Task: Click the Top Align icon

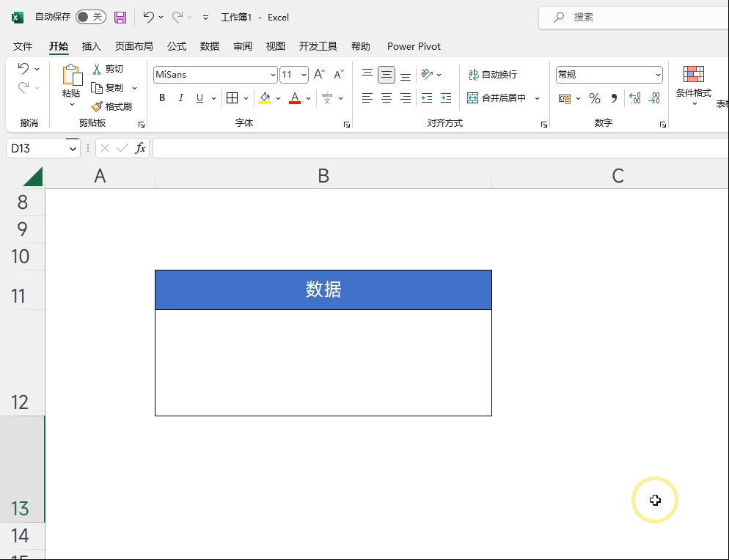Action: (x=367, y=74)
